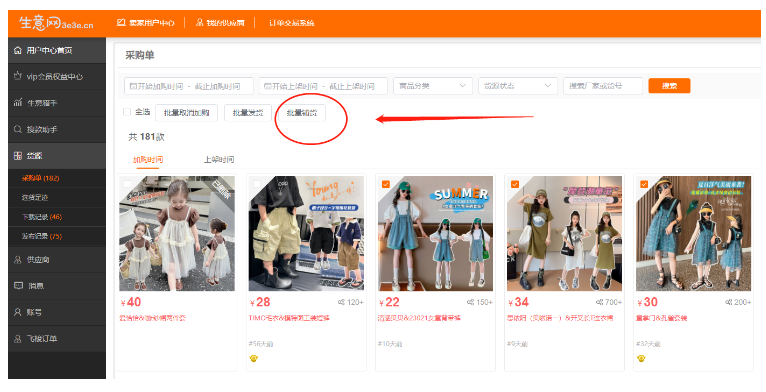Open the ¥28 cargo shorts product image
This screenshot has width=766, height=392.
[306, 234]
